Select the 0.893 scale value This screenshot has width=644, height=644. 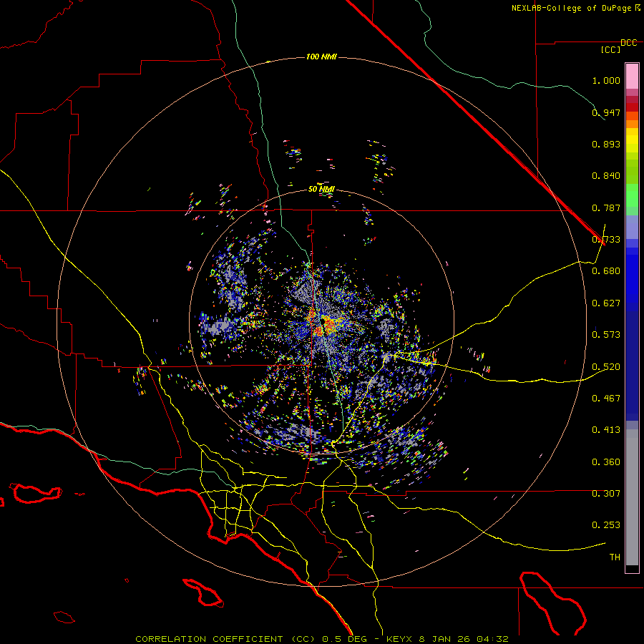pyautogui.click(x=606, y=144)
